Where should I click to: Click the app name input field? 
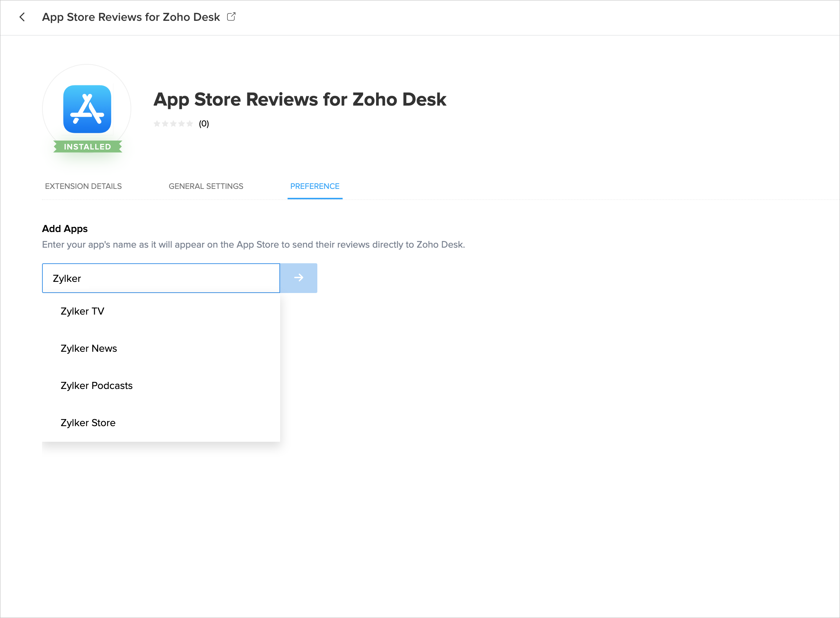click(x=161, y=279)
